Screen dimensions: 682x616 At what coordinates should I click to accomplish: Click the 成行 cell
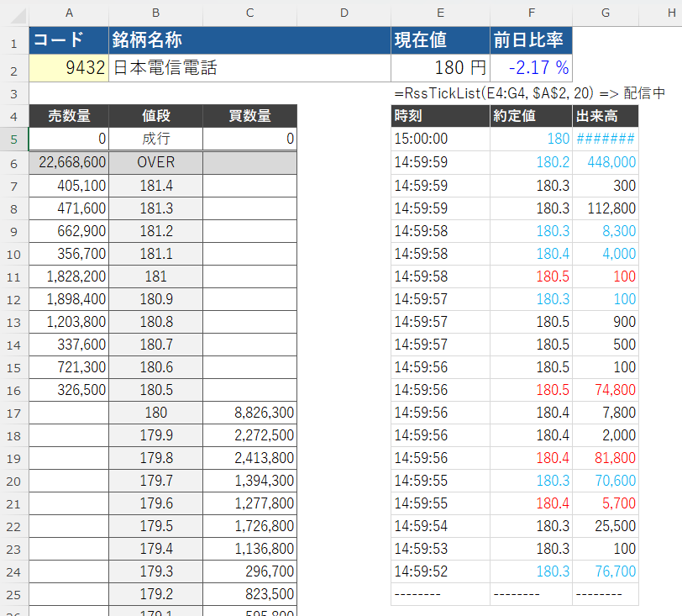click(x=155, y=139)
